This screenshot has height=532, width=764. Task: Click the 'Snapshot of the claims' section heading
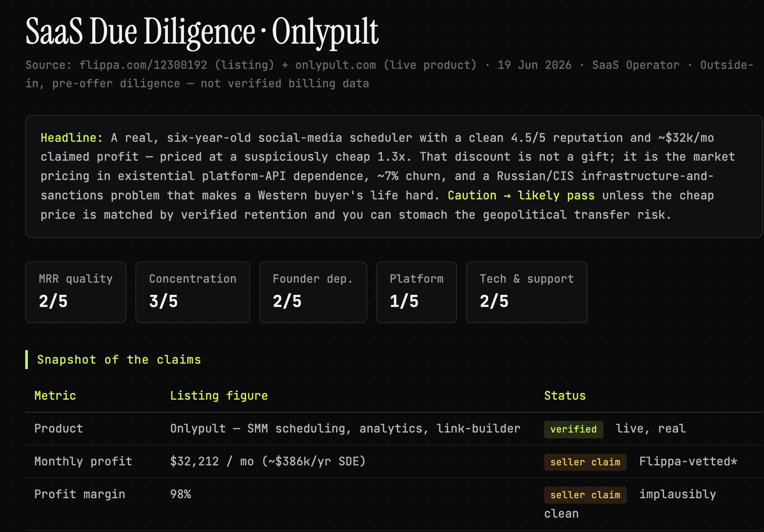pyautogui.click(x=119, y=360)
